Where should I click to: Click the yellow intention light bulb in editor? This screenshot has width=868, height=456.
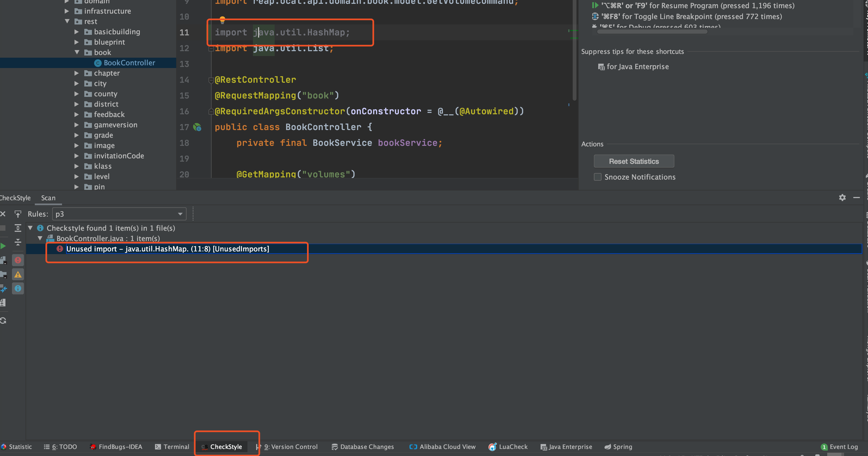(x=222, y=20)
